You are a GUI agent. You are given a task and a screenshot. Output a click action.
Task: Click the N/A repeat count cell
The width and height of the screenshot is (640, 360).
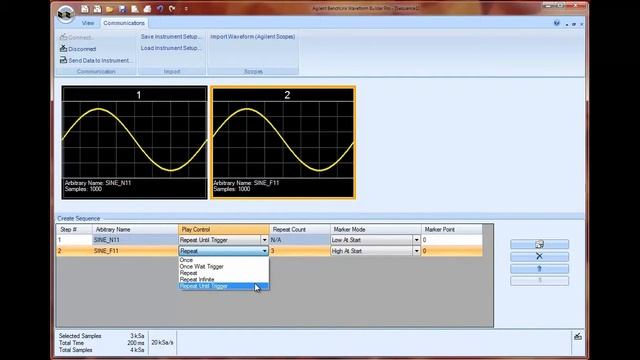(x=300, y=240)
